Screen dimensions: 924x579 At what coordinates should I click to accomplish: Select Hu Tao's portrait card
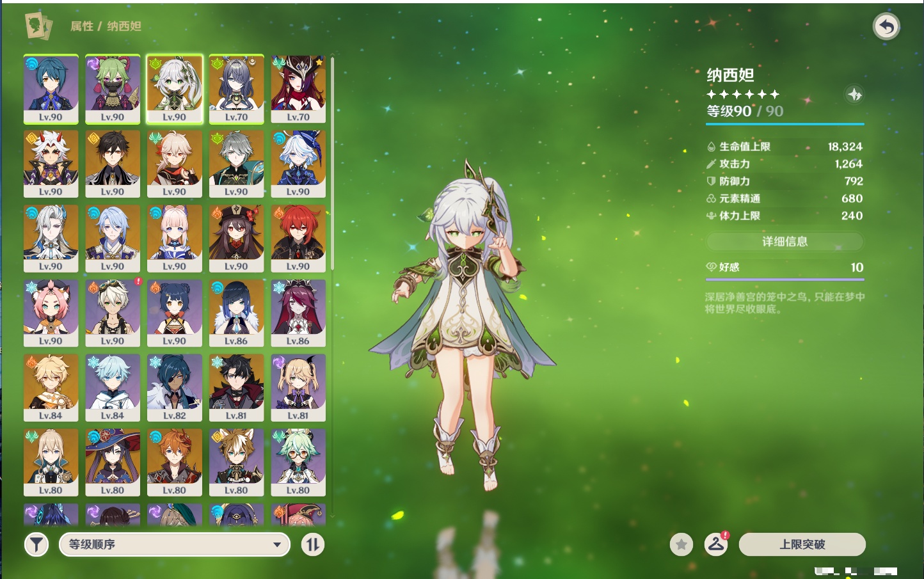click(236, 239)
